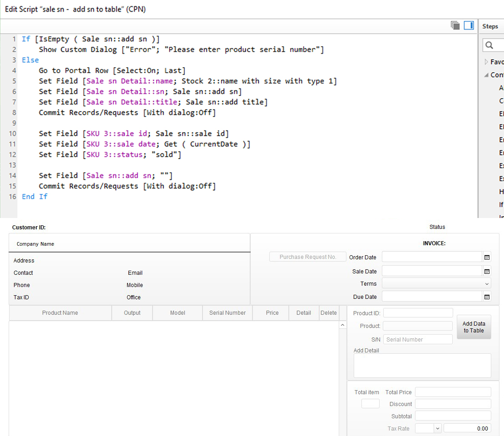Click the Product Name column header

pyautogui.click(x=60, y=313)
